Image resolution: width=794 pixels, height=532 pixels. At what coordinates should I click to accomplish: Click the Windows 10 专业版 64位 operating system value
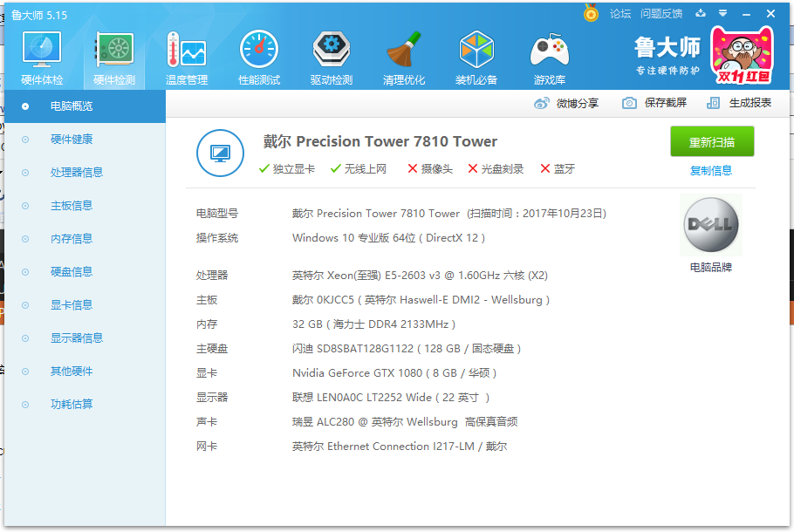coord(388,238)
